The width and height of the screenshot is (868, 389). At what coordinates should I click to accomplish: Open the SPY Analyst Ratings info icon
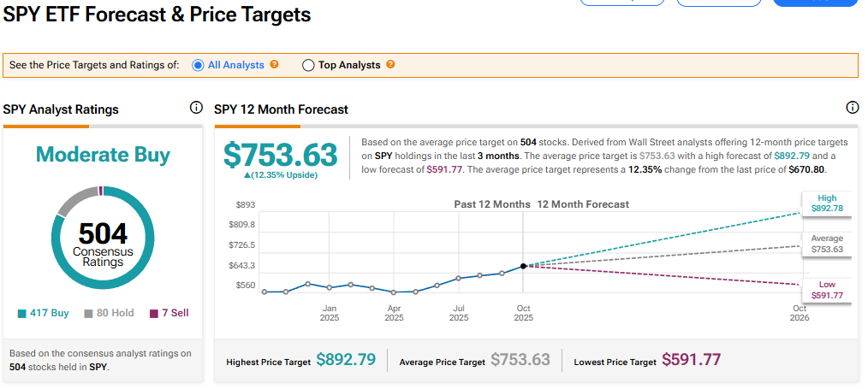pos(196,108)
